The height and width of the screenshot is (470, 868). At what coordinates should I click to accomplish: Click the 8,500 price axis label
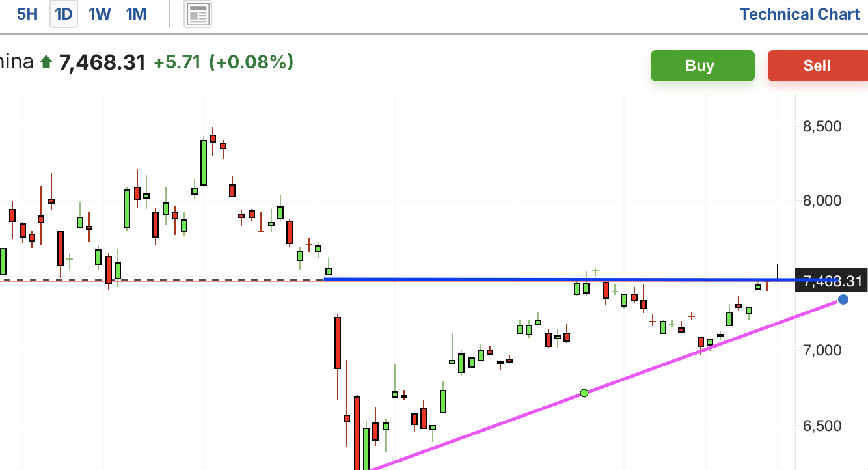[822, 126]
